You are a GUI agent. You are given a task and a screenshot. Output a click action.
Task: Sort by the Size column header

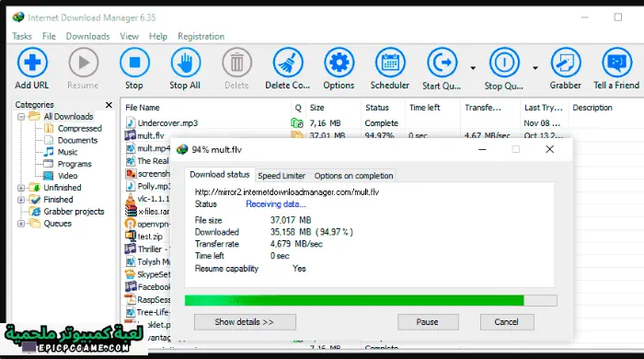317,108
